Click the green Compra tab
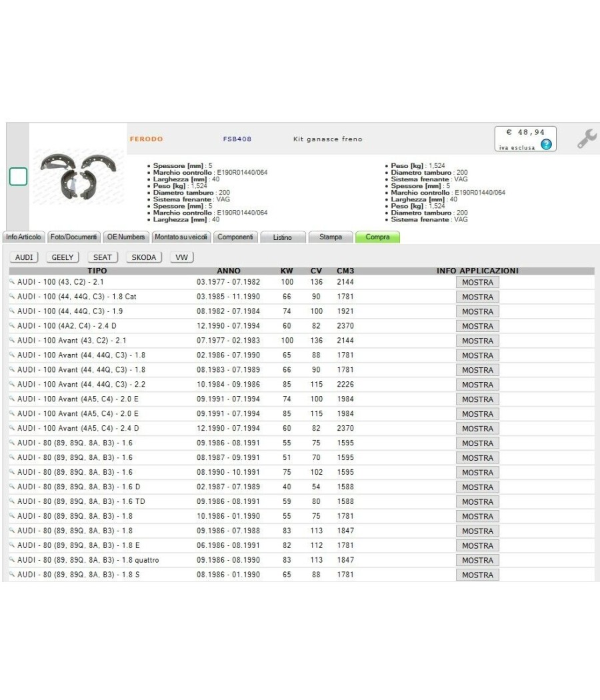The height and width of the screenshot is (700, 600). click(x=378, y=237)
